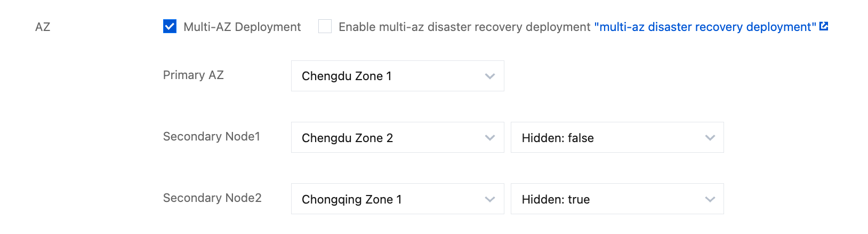Viewport: 868px width, 234px height.
Task: Click the "Multi-AZ Deployment" checkbox label text
Action: pos(242,27)
